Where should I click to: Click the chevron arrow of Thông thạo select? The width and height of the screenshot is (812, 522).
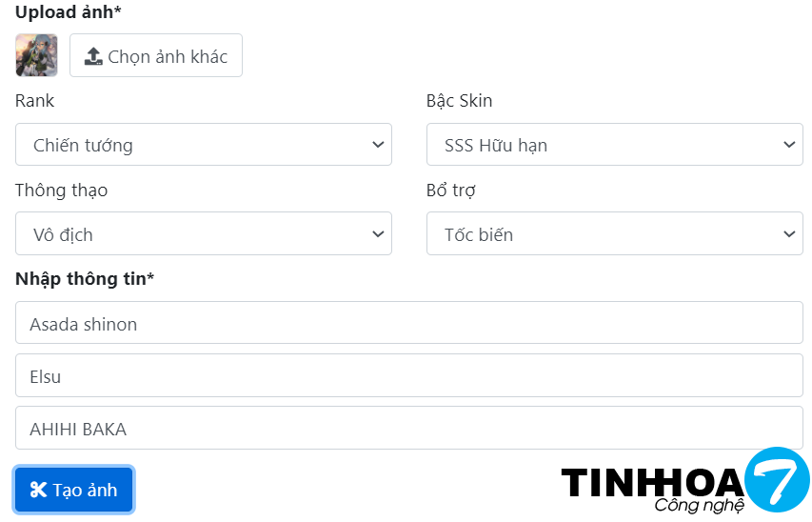click(x=378, y=233)
